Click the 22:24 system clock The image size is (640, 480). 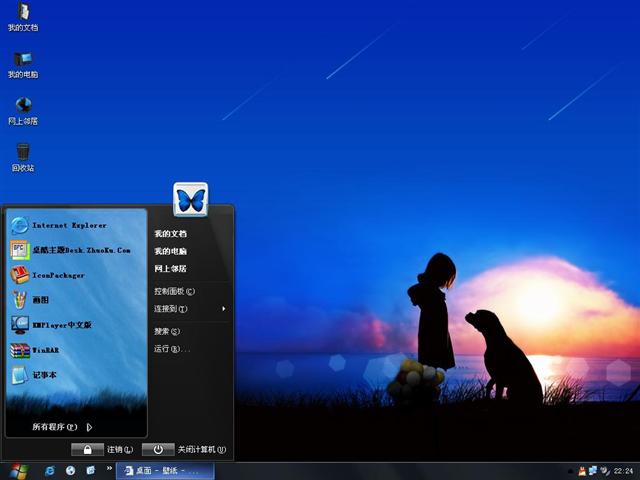[x=623, y=471]
